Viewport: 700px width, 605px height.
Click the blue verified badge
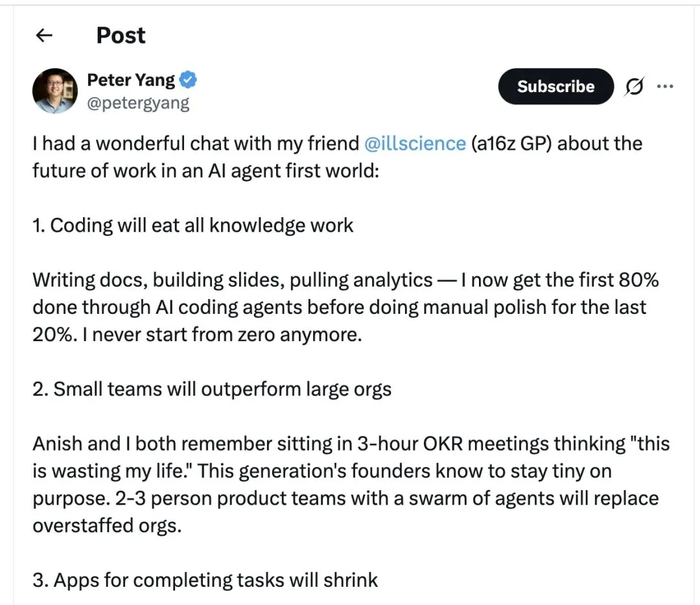click(x=189, y=80)
